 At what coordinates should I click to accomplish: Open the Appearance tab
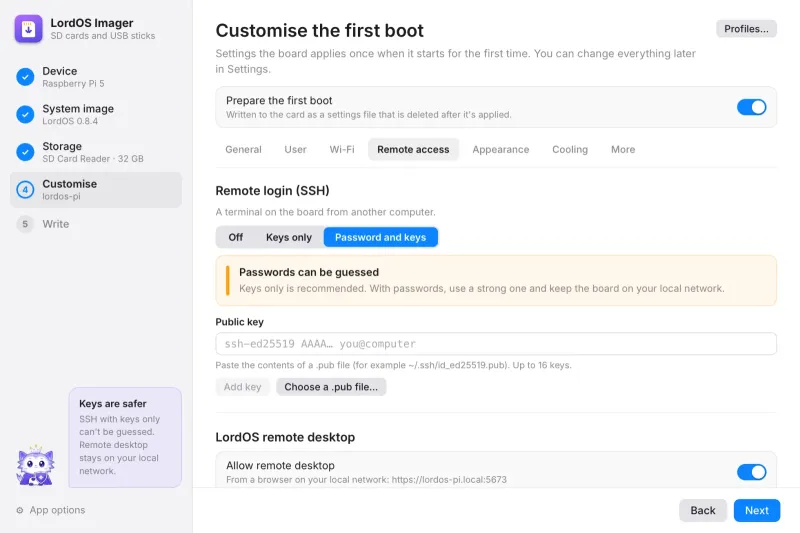pos(501,149)
